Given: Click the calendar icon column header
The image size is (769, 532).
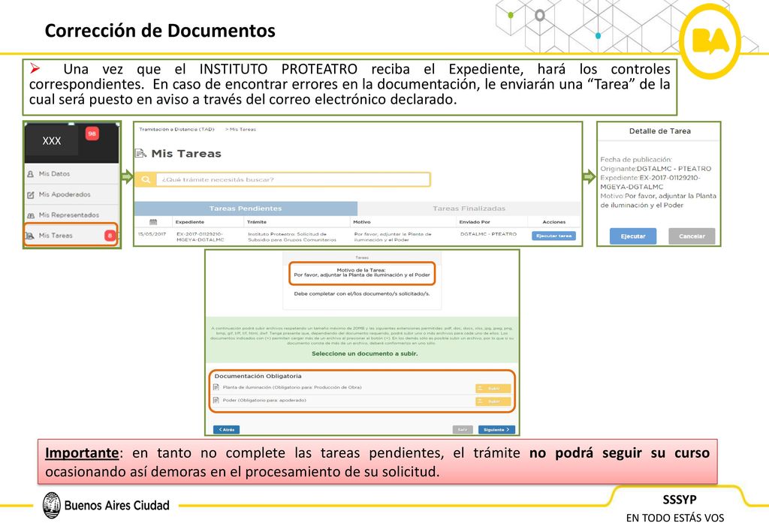Looking at the screenshot, I should 153,222.
